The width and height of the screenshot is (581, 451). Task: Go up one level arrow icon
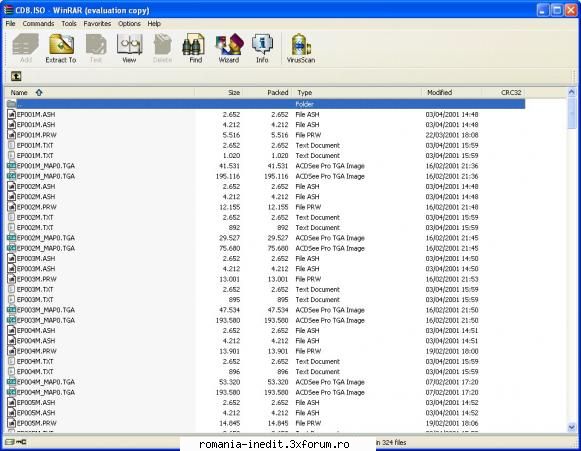click(x=16, y=76)
